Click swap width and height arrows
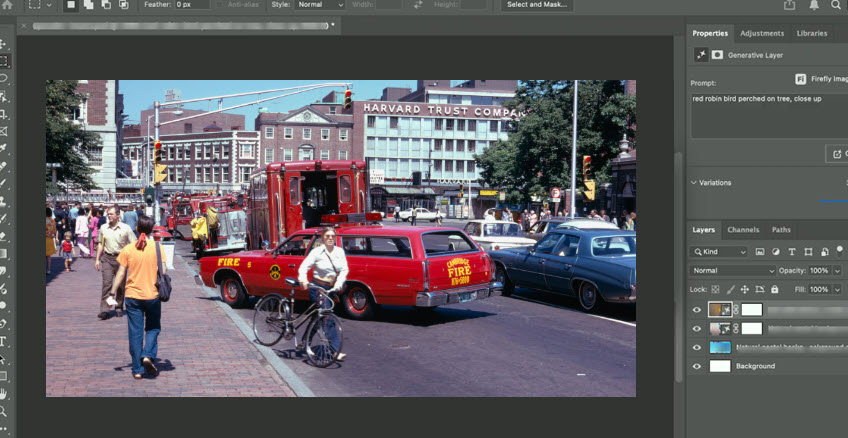Screen dimensions: 848x438 [418, 4]
